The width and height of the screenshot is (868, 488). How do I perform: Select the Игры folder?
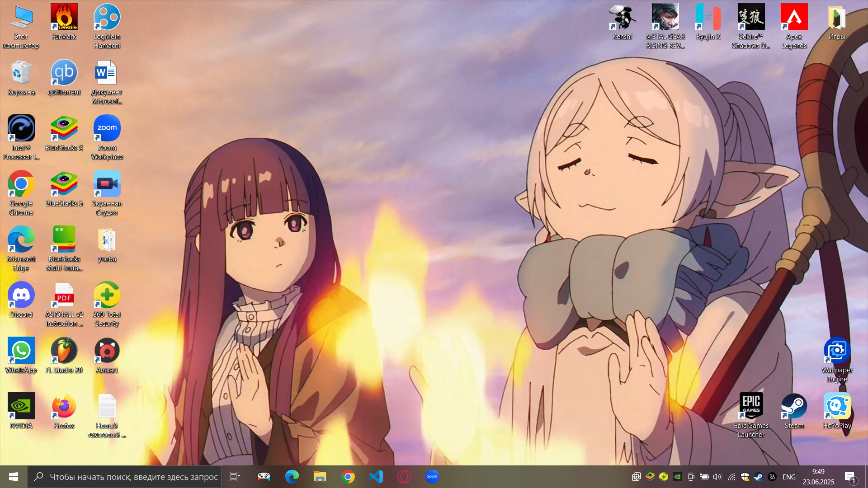click(837, 22)
